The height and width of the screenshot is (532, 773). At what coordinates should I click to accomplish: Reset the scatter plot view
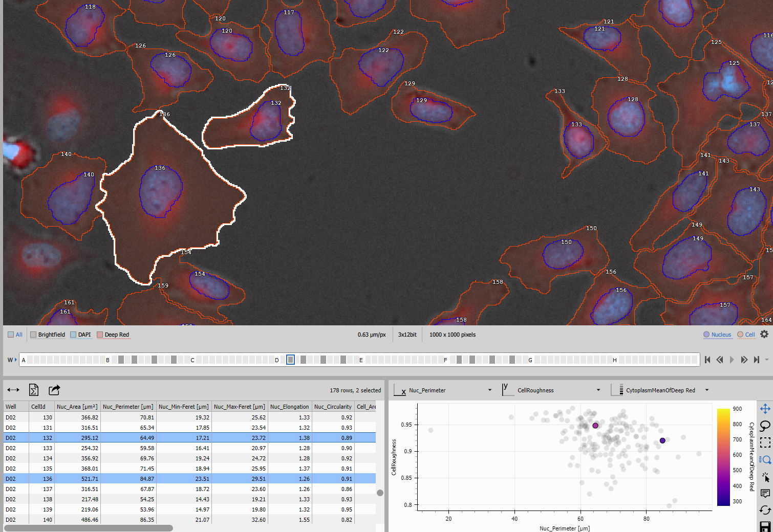pos(765,510)
